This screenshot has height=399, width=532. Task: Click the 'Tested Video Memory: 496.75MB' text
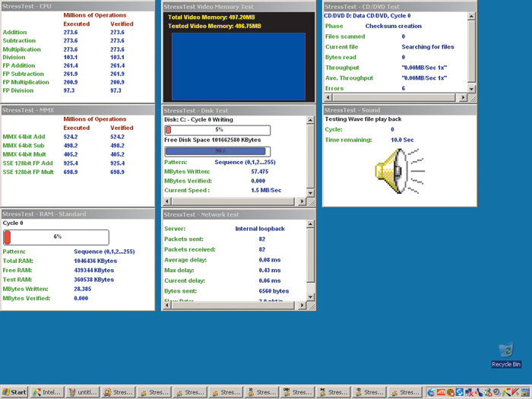click(214, 26)
